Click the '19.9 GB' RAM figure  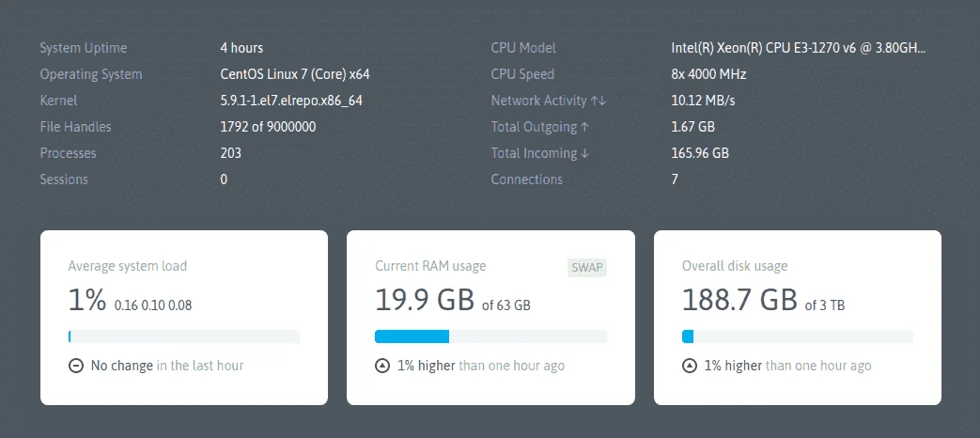coord(425,300)
